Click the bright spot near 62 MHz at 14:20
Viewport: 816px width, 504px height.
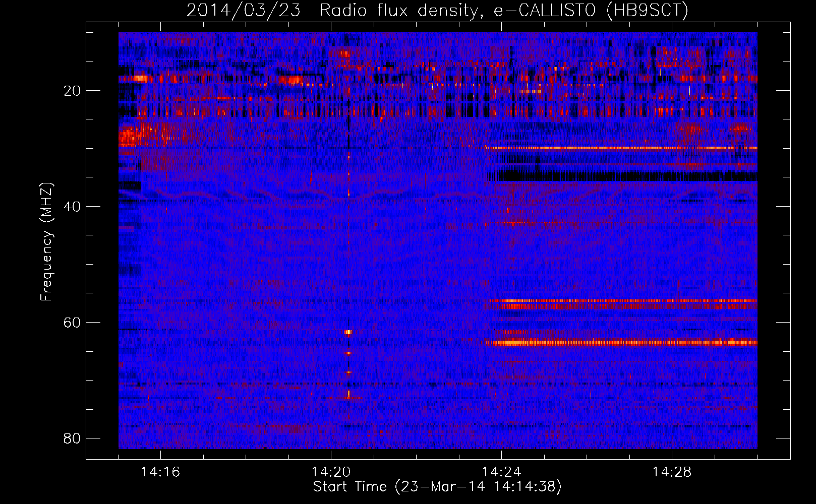(348, 332)
